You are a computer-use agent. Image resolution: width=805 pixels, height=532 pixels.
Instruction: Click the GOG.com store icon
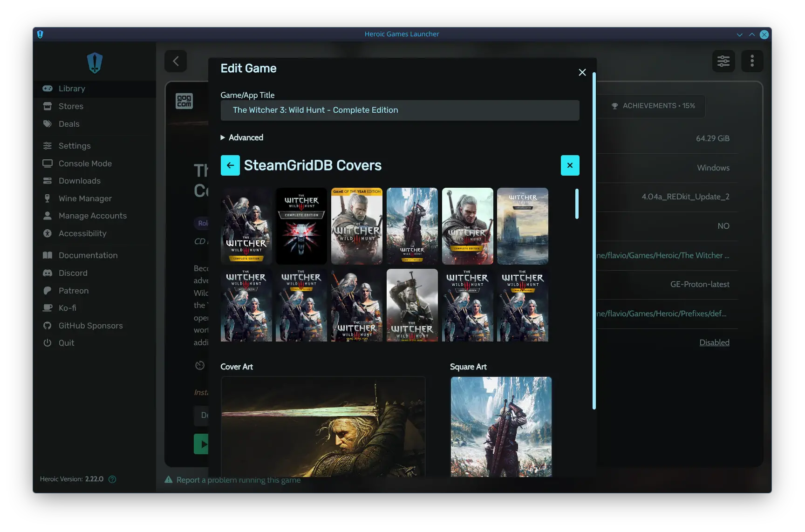(184, 101)
